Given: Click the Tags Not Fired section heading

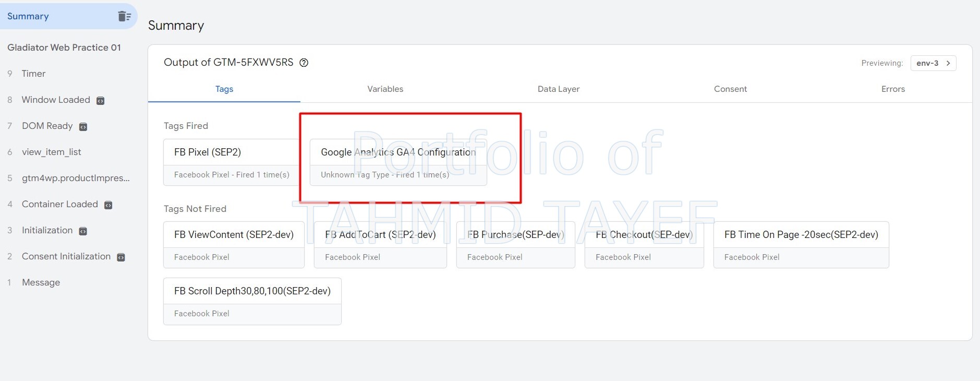Looking at the screenshot, I should pos(195,209).
